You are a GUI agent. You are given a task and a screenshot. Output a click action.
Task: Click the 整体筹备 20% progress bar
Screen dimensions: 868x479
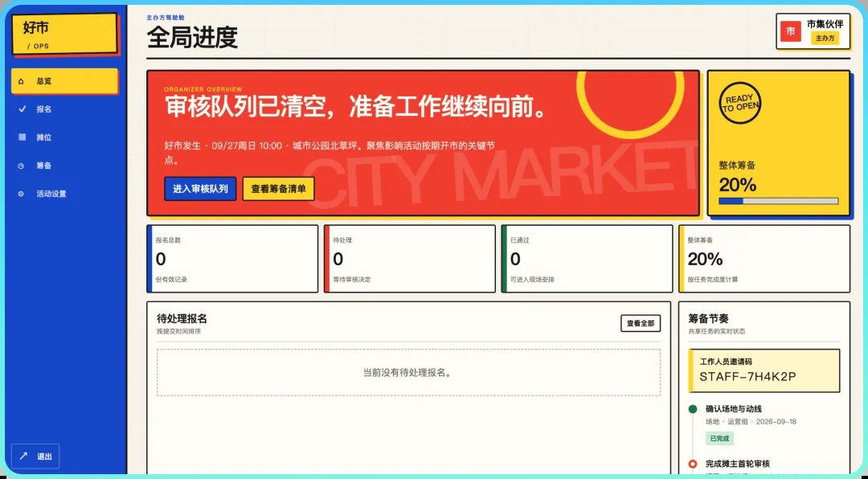(x=778, y=201)
